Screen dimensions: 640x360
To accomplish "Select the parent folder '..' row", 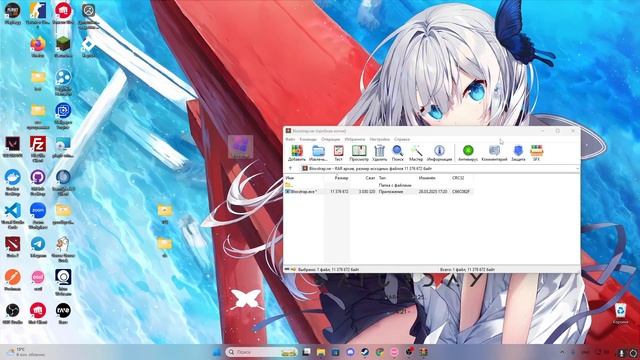I will click(x=378, y=185).
